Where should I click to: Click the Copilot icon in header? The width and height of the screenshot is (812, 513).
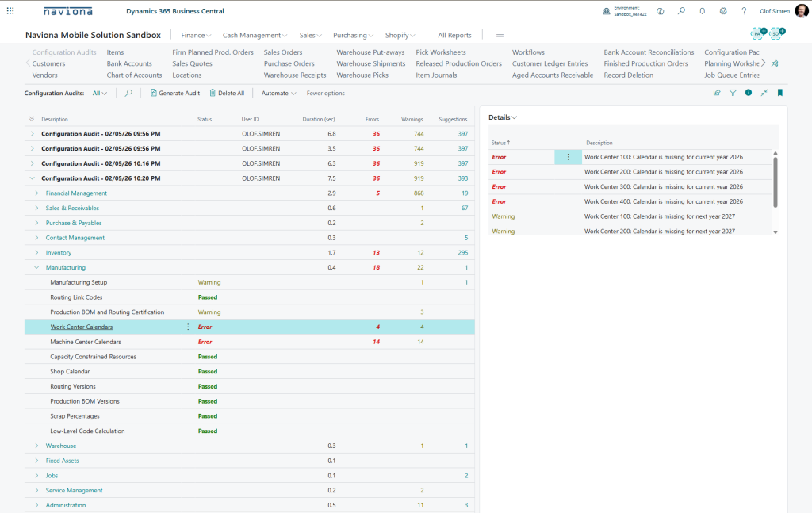(x=660, y=11)
